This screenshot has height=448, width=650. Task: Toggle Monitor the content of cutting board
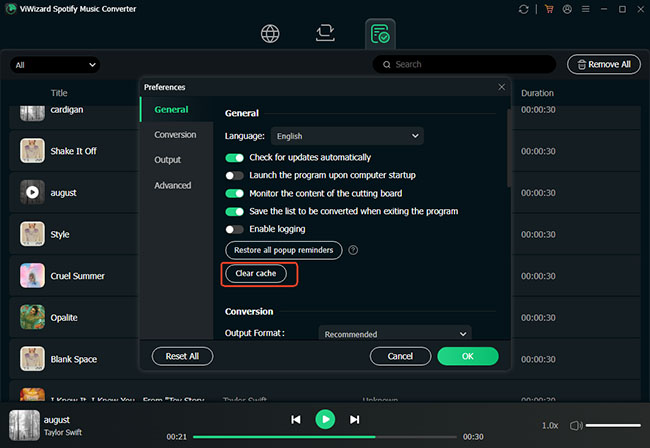point(234,194)
